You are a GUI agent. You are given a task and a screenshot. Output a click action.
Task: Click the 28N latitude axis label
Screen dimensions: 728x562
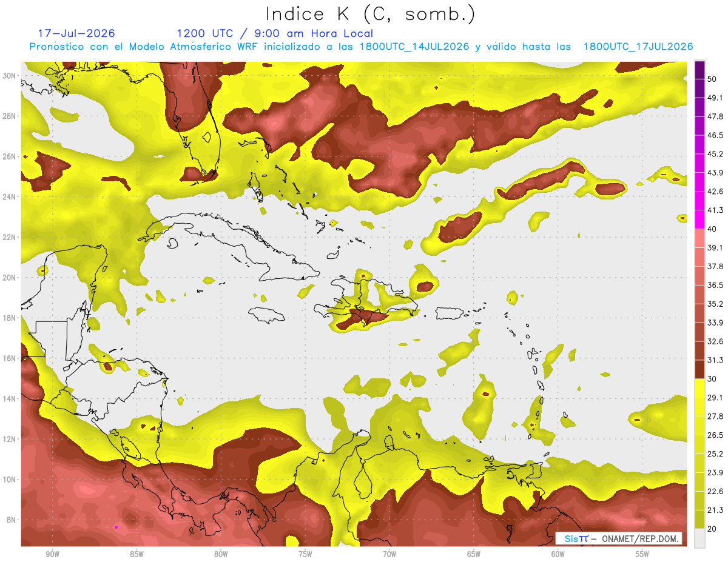(x=9, y=116)
